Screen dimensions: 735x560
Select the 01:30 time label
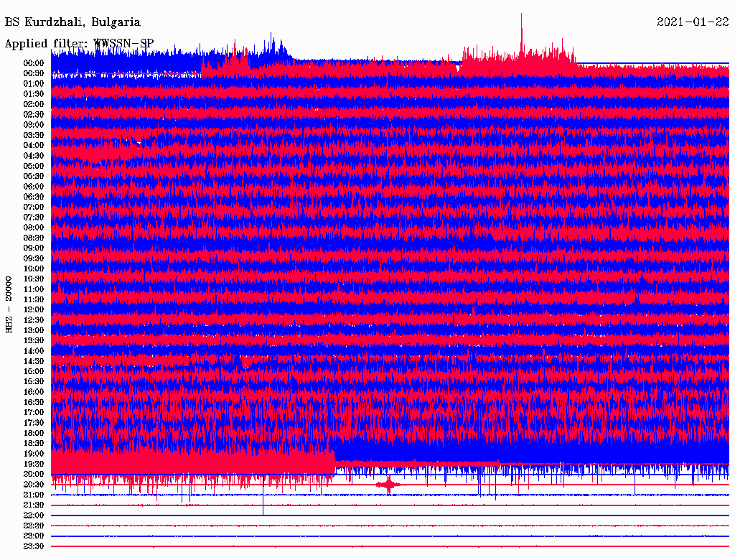click(x=34, y=94)
